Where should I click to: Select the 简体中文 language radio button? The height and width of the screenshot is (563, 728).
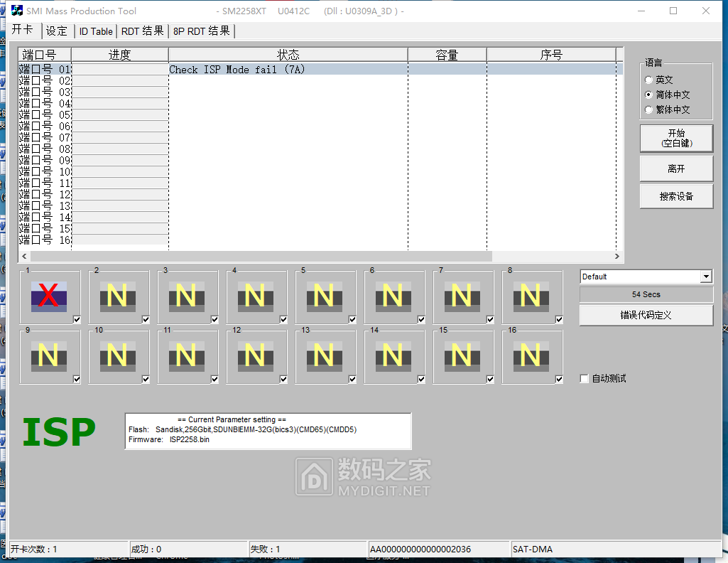pos(649,95)
